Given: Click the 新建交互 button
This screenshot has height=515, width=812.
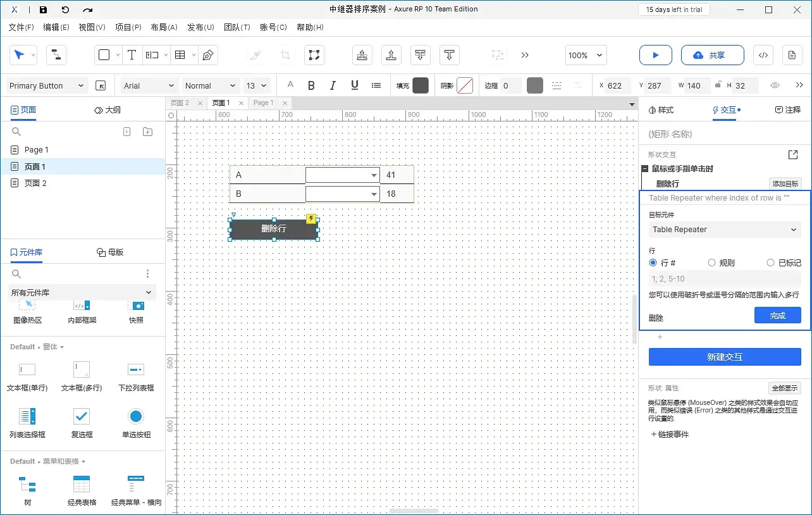Looking at the screenshot, I should 725,357.
